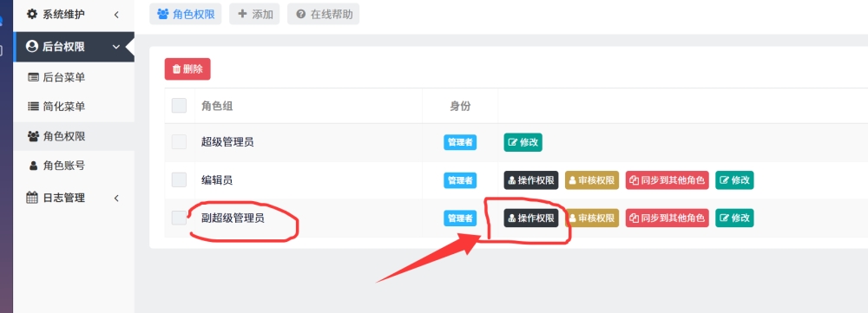Click the 角色组 column header
Image resolution: width=868 pixels, height=313 pixels.
[x=217, y=106]
